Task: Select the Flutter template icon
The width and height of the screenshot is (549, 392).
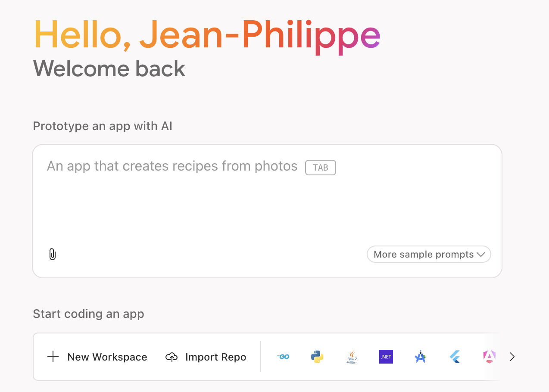Action: coord(455,357)
